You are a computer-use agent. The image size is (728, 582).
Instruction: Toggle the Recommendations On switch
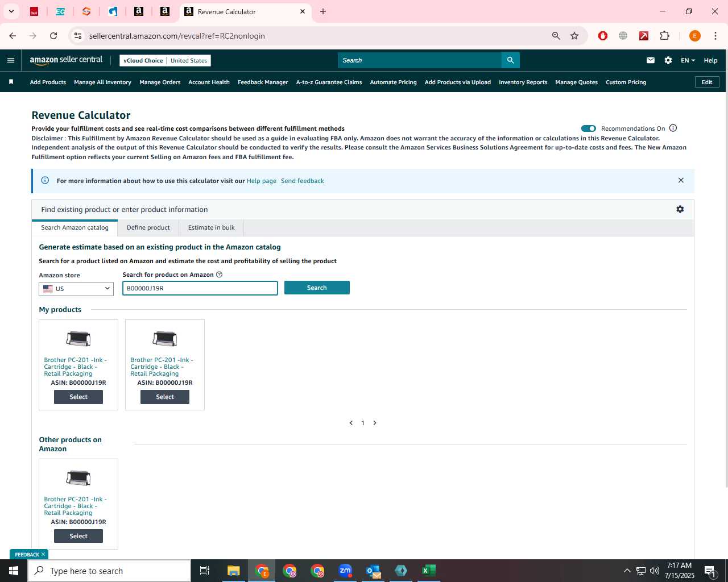click(x=589, y=128)
